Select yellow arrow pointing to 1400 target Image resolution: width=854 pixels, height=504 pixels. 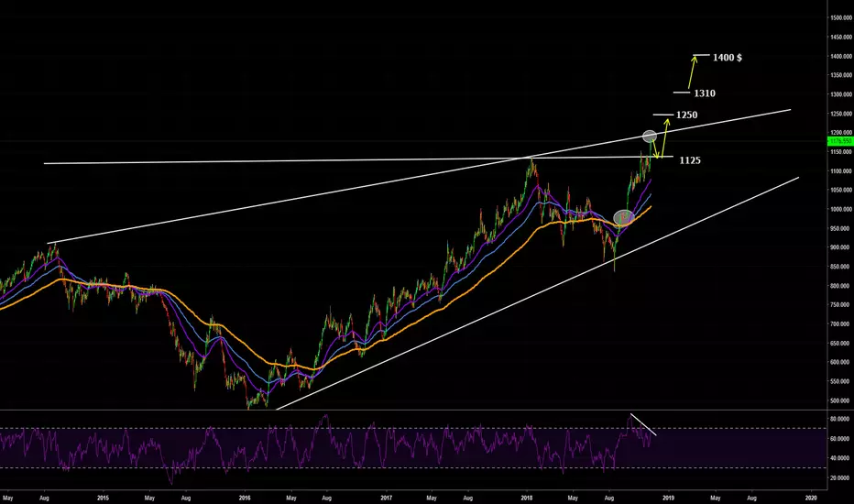692,72
